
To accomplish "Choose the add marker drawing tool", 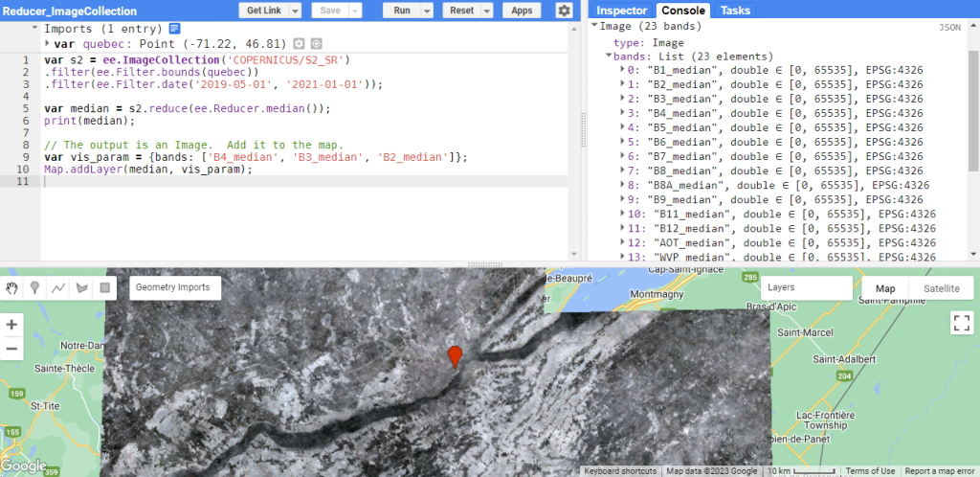I will (x=35, y=287).
